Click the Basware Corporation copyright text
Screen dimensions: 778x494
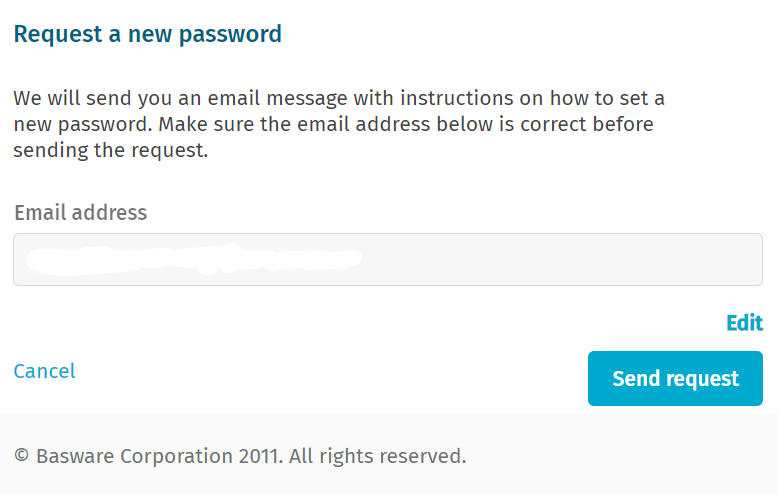(x=240, y=457)
